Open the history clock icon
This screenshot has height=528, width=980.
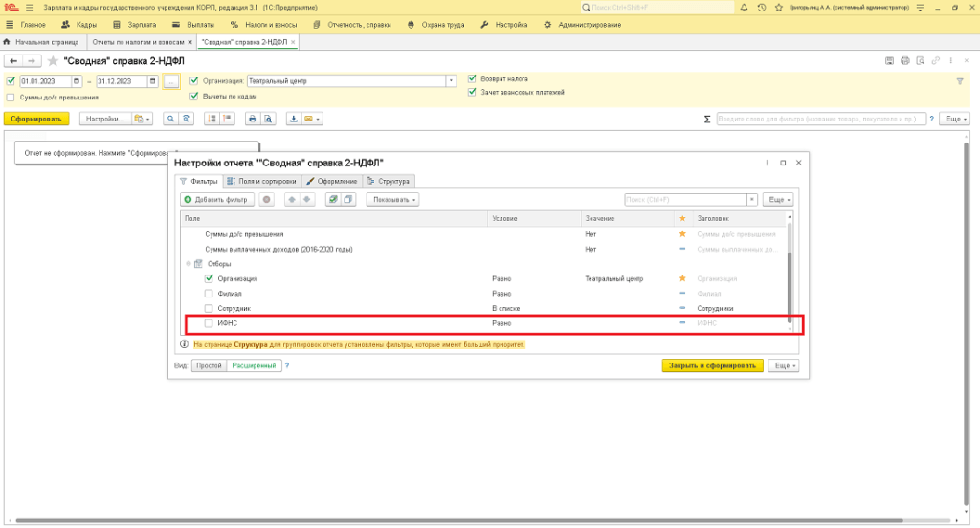(761, 8)
